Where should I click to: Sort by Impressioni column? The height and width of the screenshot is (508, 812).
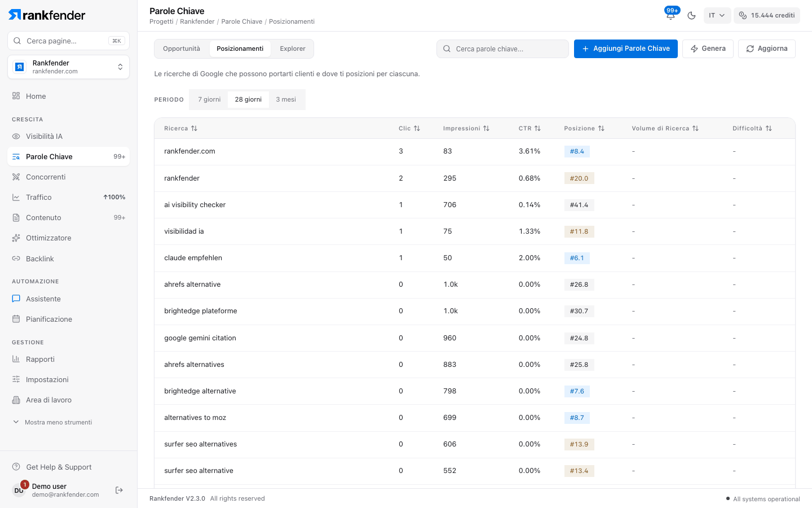click(x=466, y=128)
